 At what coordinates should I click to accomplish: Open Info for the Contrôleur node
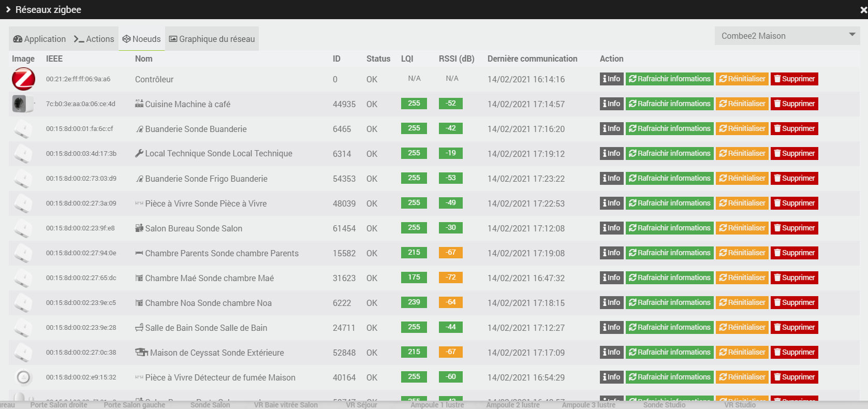point(611,79)
